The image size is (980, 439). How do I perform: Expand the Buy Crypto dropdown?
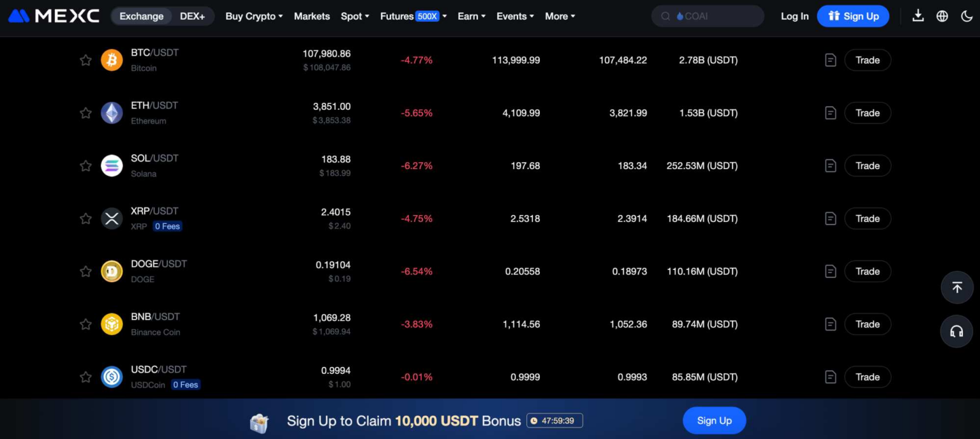(x=254, y=16)
